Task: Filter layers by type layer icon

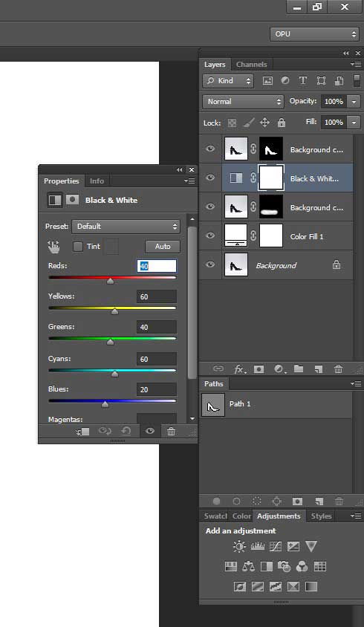Action: point(303,81)
